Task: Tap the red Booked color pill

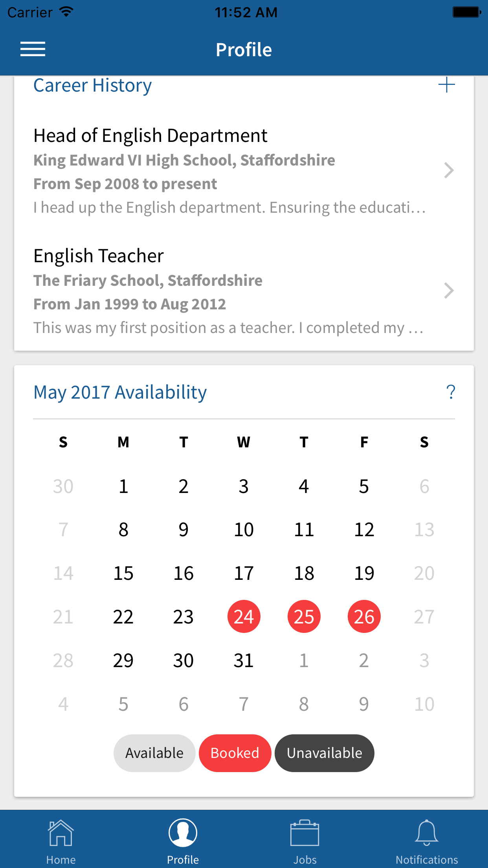Action: pos(235,753)
